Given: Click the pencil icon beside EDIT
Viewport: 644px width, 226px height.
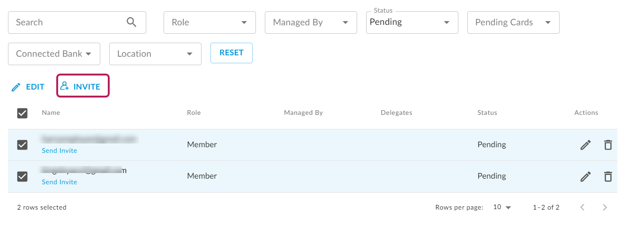Looking at the screenshot, I should coord(16,87).
